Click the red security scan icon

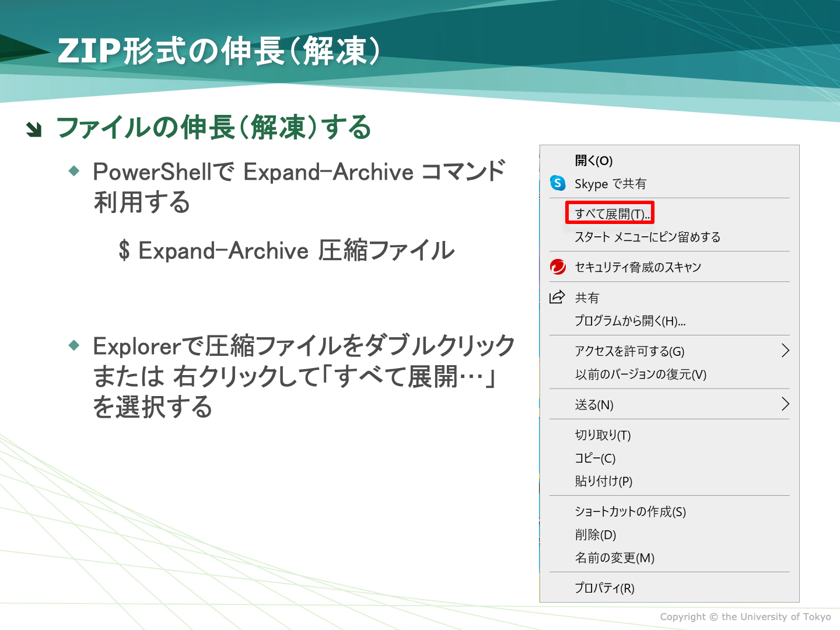pos(558,267)
